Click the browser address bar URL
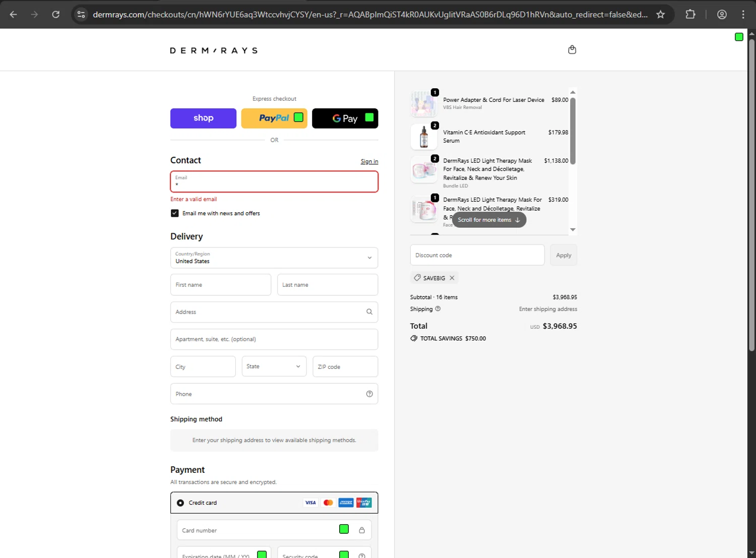 (370, 15)
